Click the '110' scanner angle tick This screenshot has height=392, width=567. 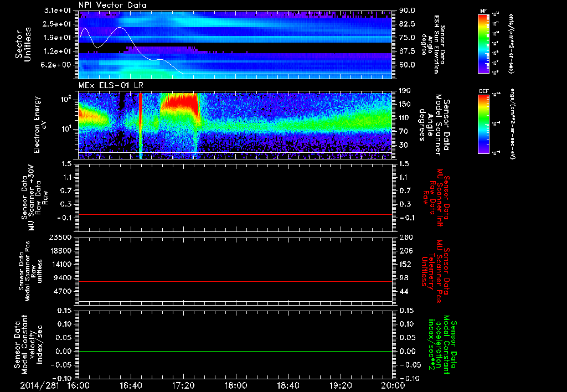click(405, 118)
